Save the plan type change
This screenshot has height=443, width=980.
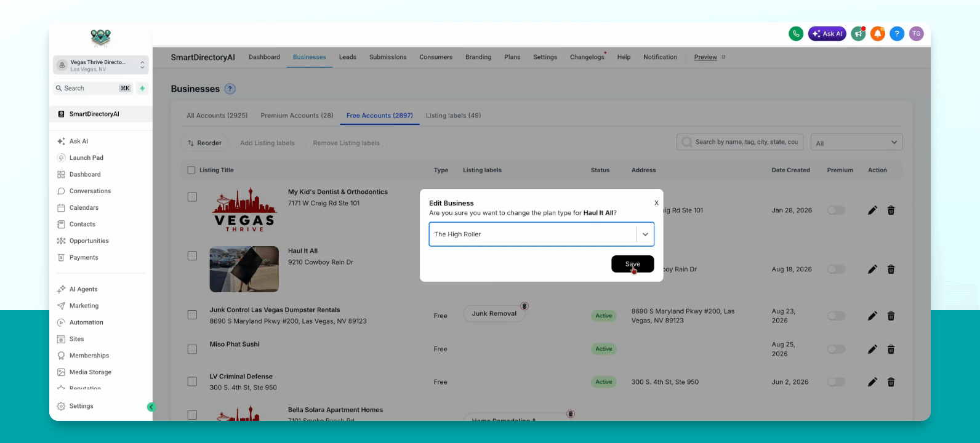(632, 264)
